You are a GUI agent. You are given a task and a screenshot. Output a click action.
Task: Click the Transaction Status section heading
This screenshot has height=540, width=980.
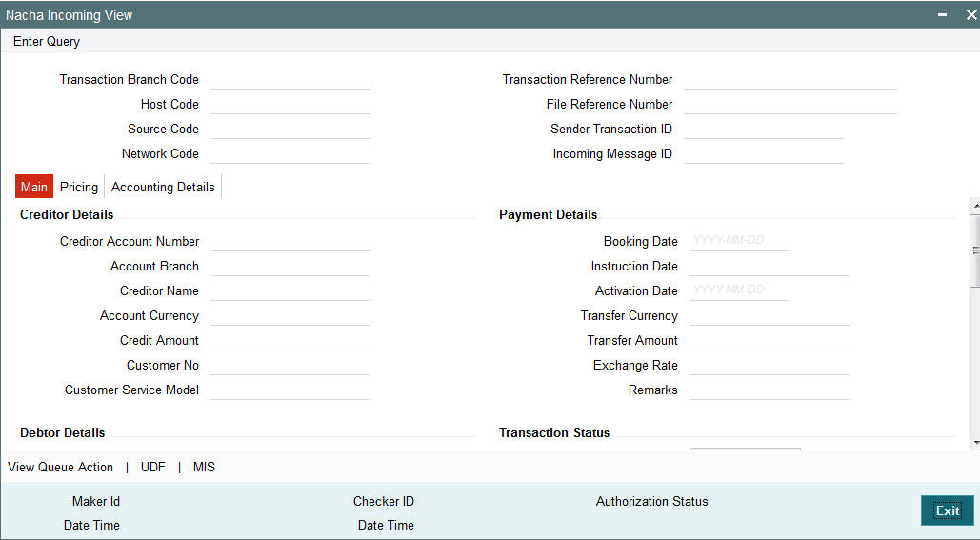pyautogui.click(x=554, y=432)
